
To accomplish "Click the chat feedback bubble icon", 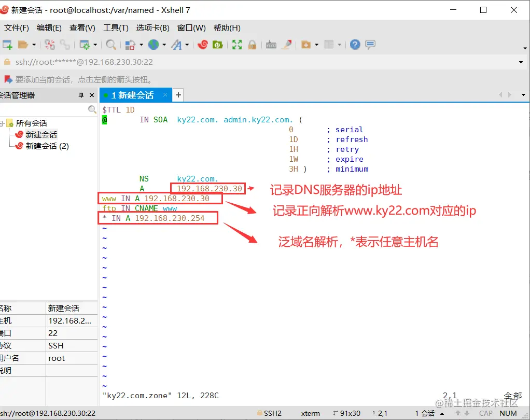I will [370, 45].
